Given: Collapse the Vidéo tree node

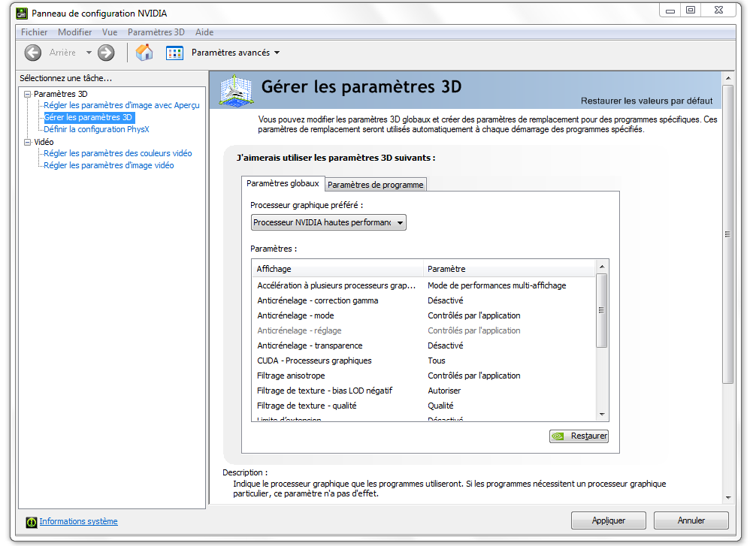Looking at the screenshot, I should click(x=28, y=142).
